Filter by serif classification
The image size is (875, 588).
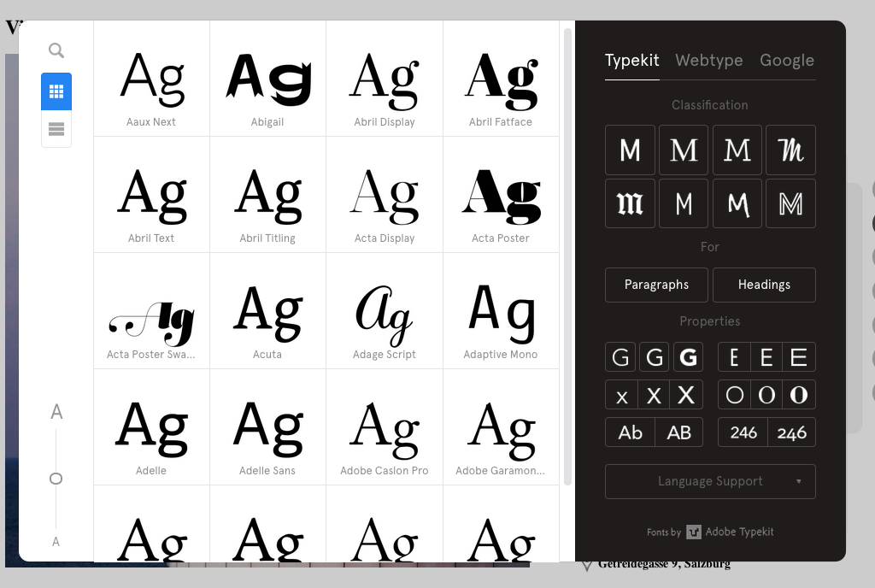point(684,150)
